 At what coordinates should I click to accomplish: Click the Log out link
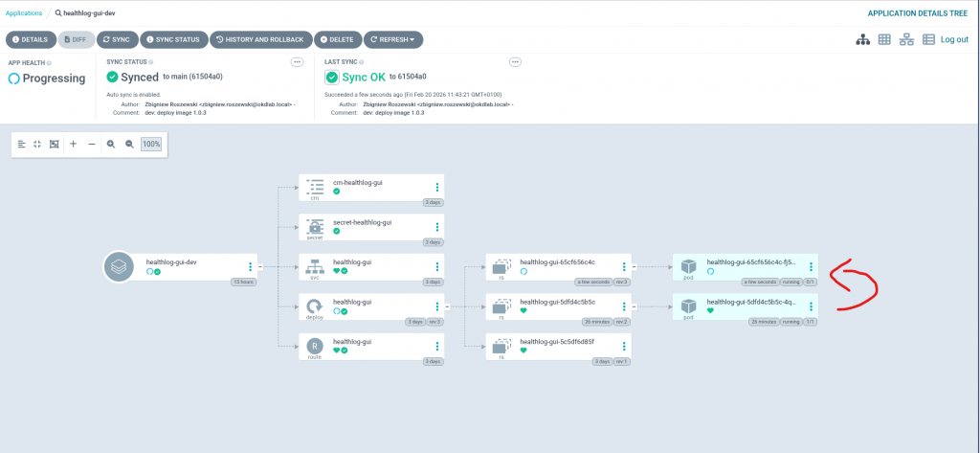coord(954,39)
